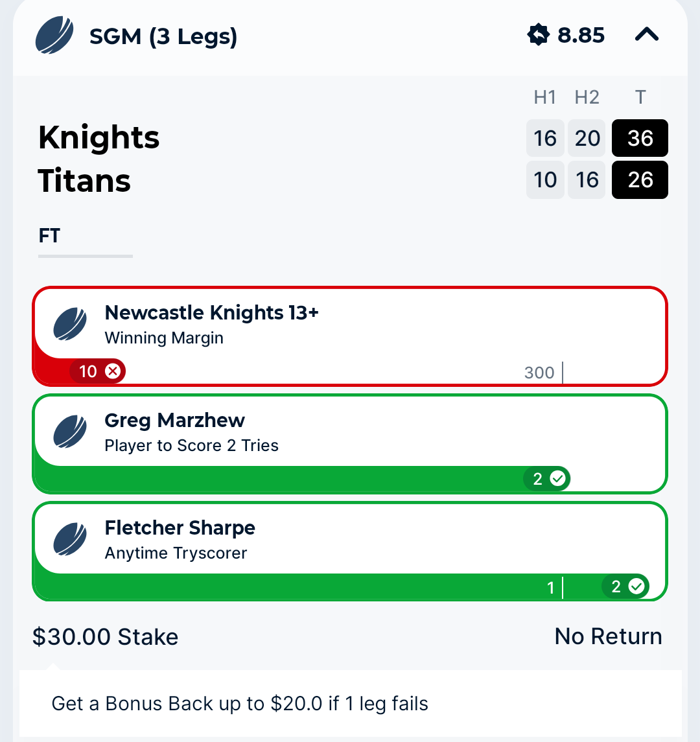The height and width of the screenshot is (742, 700).
Task: Select the FT tab
Action: click(49, 236)
